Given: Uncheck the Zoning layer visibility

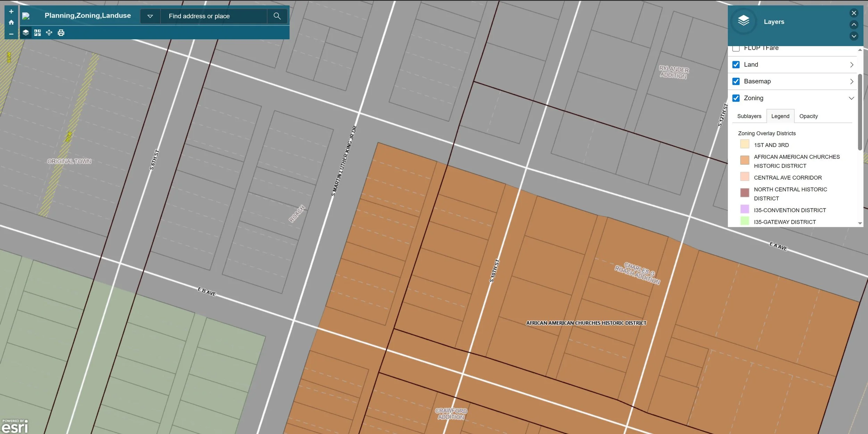Looking at the screenshot, I should click(737, 98).
